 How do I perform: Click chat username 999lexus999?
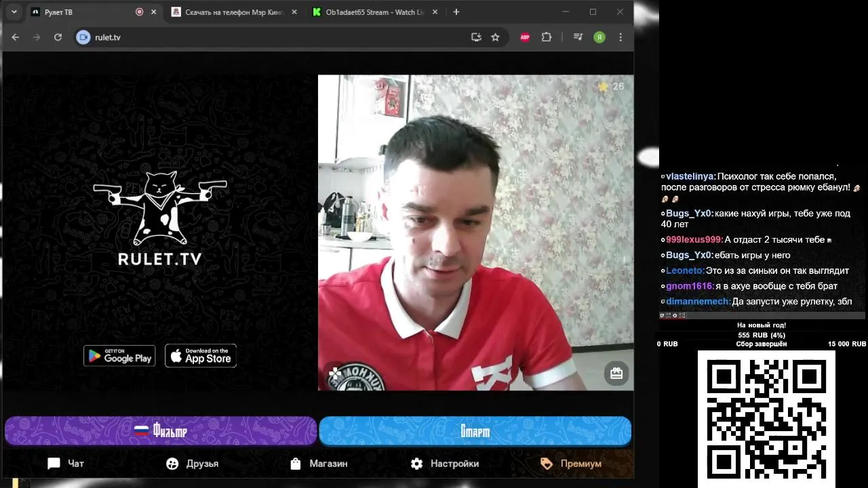pos(694,240)
